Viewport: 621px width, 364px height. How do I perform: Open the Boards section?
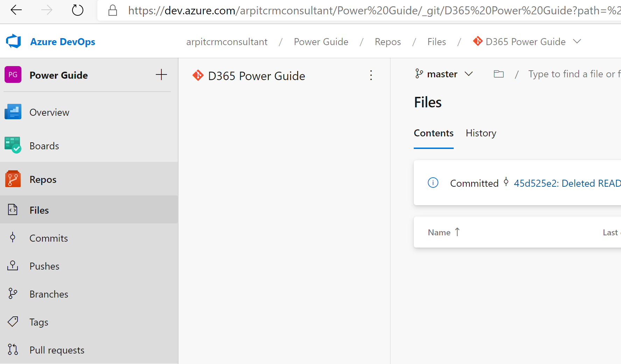[x=44, y=146]
